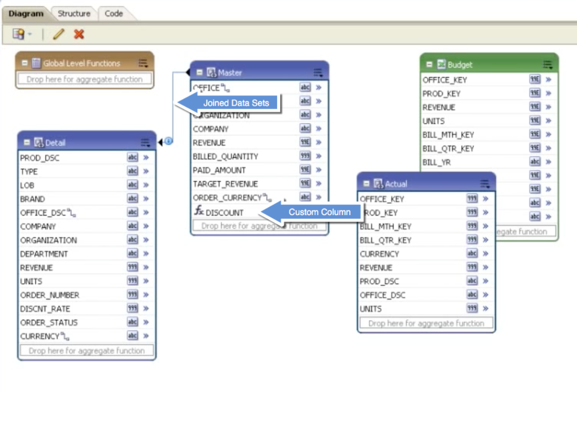
Task: Switch to the Structure tab
Action: pyautogui.click(x=74, y=14)
